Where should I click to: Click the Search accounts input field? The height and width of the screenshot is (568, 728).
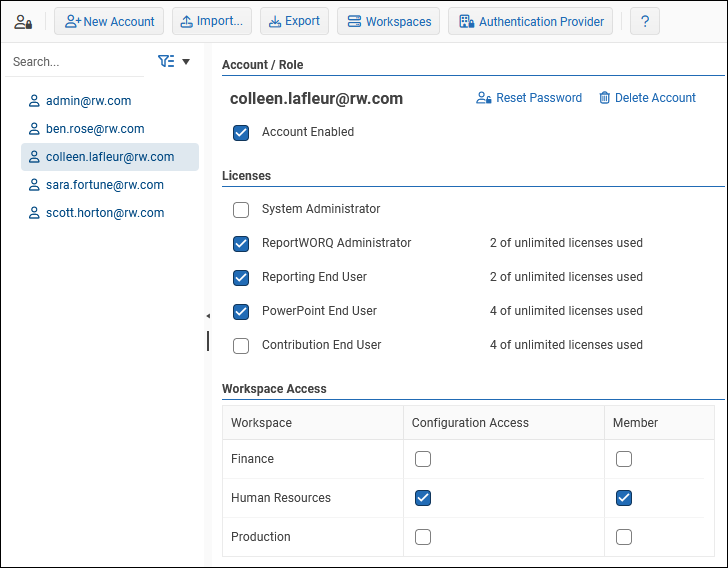tap(75, 62)
